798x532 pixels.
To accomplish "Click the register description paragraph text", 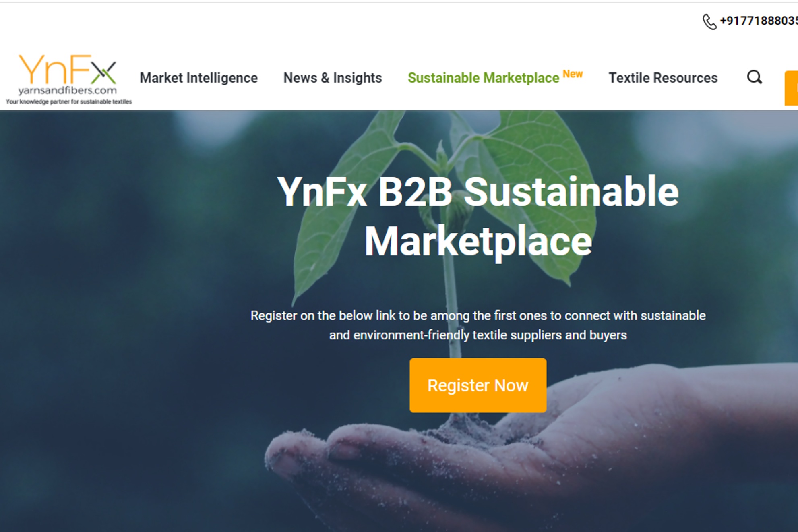I will 478,325.
